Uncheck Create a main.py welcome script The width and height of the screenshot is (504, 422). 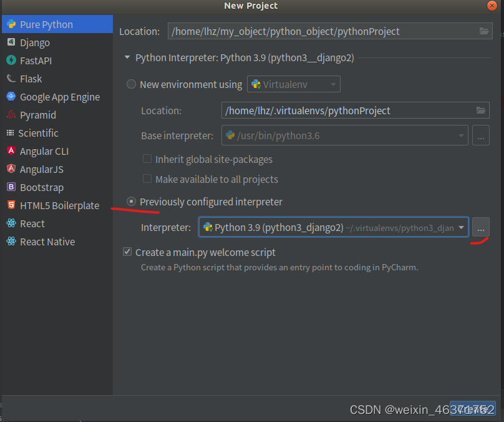[127, 252]
